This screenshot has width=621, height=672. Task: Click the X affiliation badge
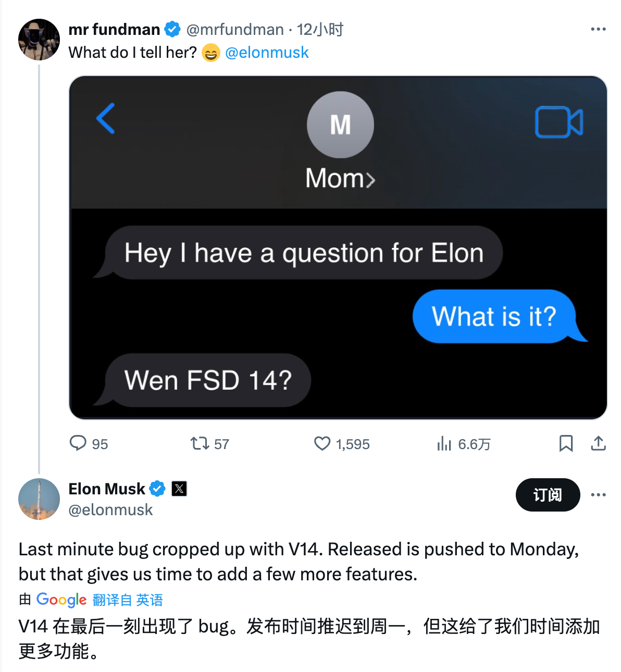click(179, 489)
